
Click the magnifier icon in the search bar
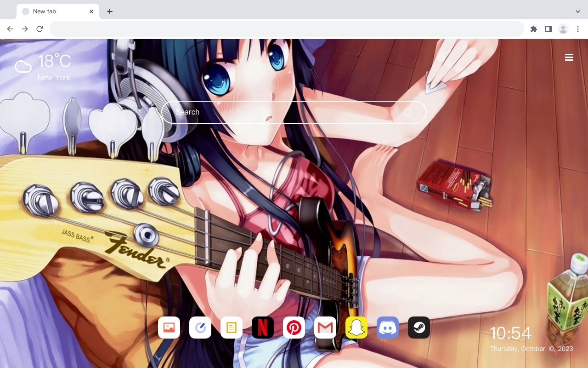(x=407, y=112)
